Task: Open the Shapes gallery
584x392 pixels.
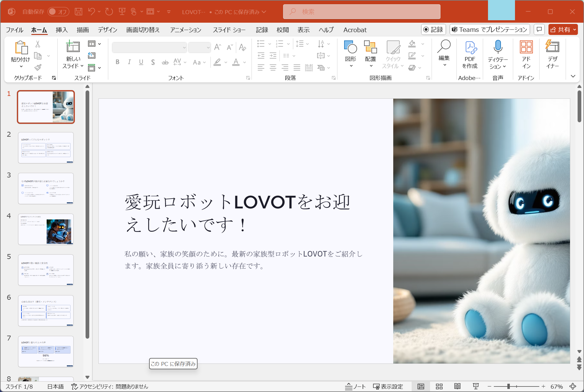Action: (x=351, y=54)
